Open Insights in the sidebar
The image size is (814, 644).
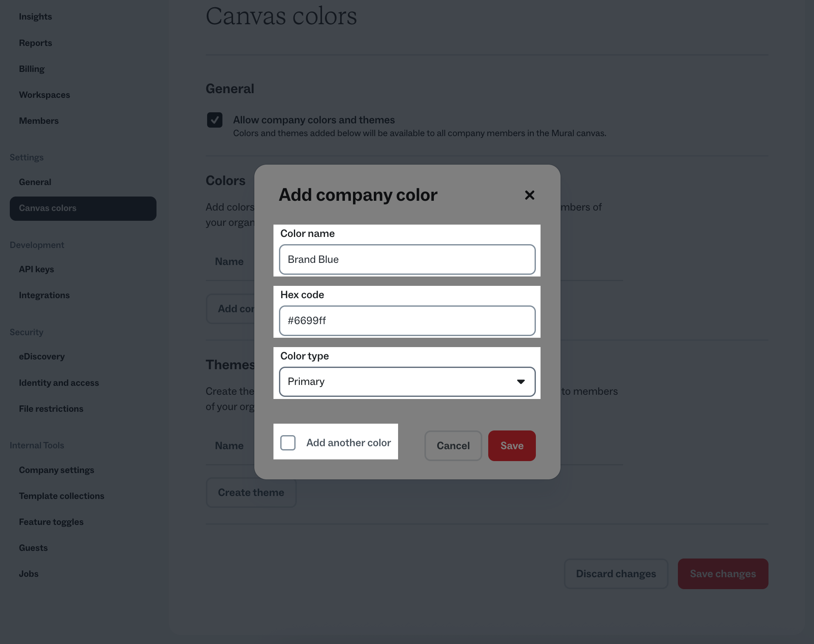[35, 17]
